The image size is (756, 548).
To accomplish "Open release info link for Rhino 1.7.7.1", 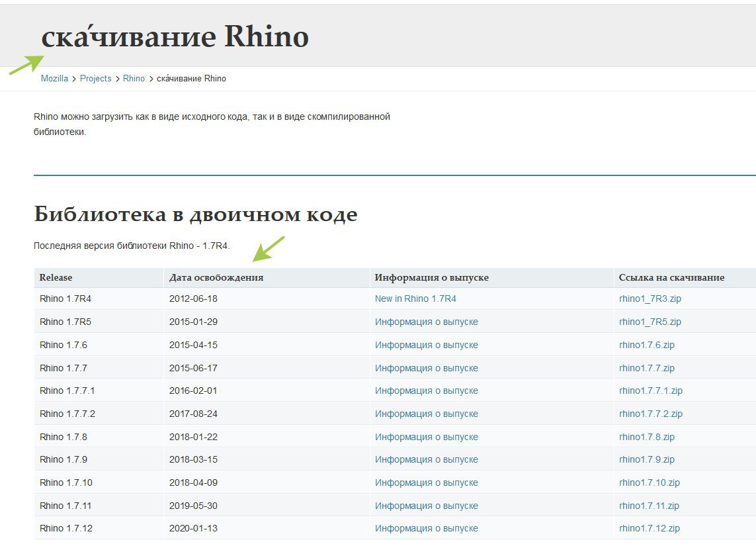I will pos(427,390).
